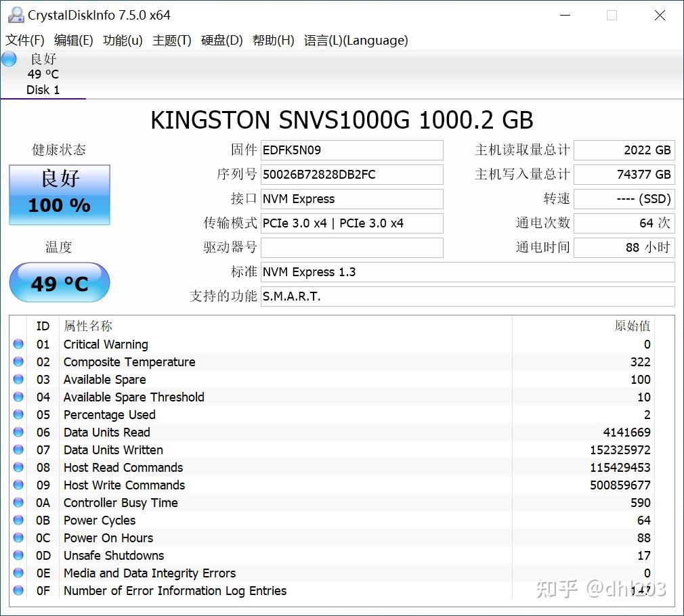Open the 语言(L)(Language) menu

356,40
